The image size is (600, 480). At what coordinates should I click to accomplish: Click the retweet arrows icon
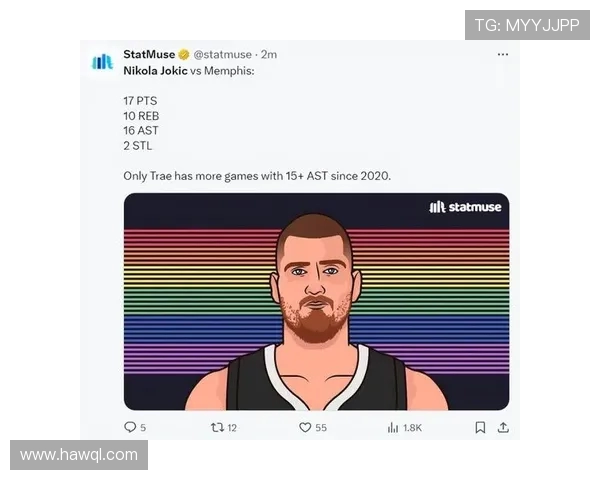(x=217, y=427)
